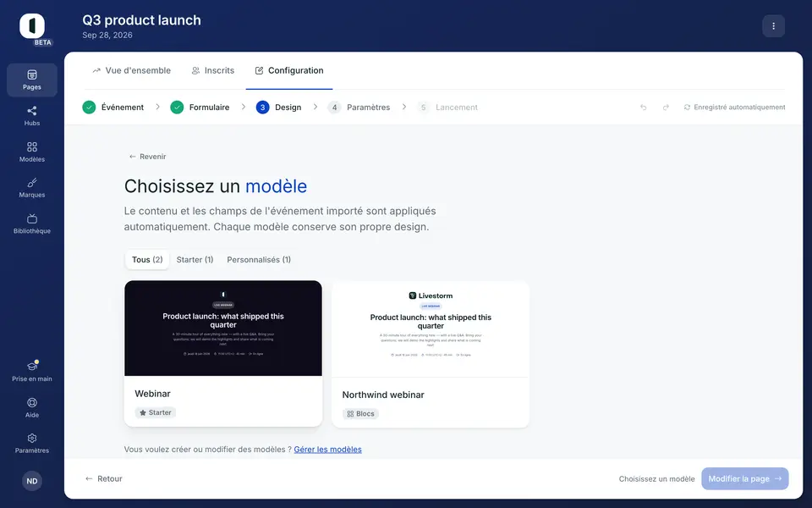Select the Configuration tab
This screenshot has height=508, width=812.
click(x=289, y=70)
